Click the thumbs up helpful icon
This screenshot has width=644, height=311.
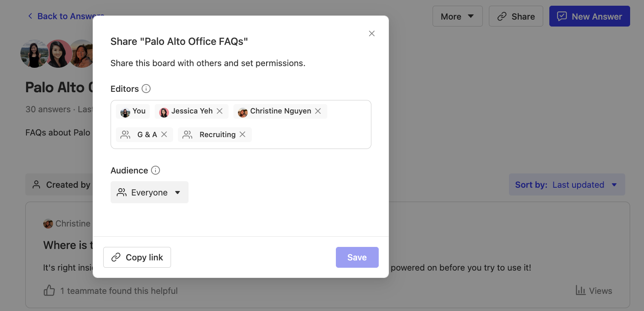(x=49, y=291)
